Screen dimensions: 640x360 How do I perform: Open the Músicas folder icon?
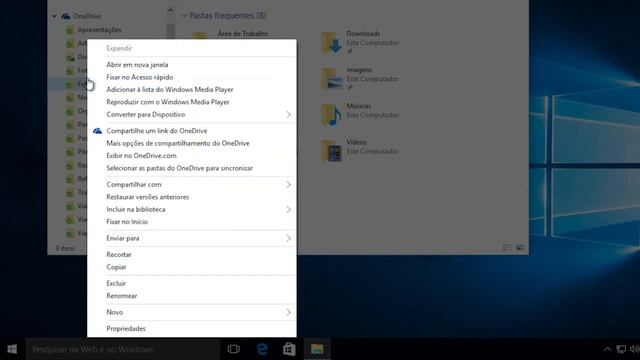pos(331,115)
